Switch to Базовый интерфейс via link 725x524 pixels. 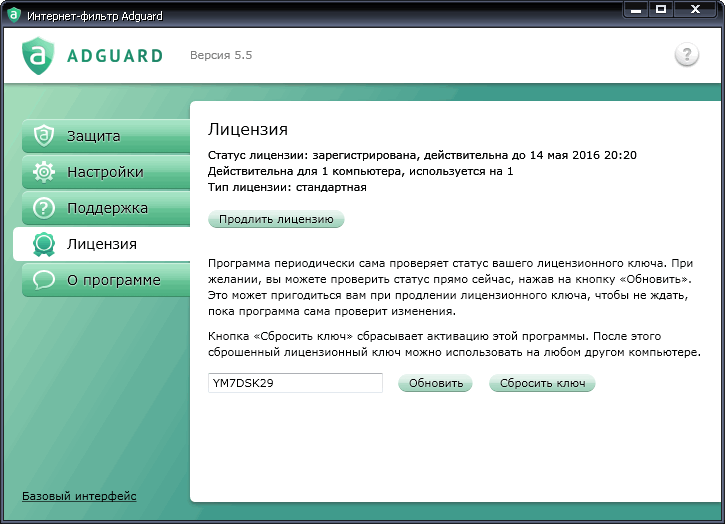click(x=79, y=496)
